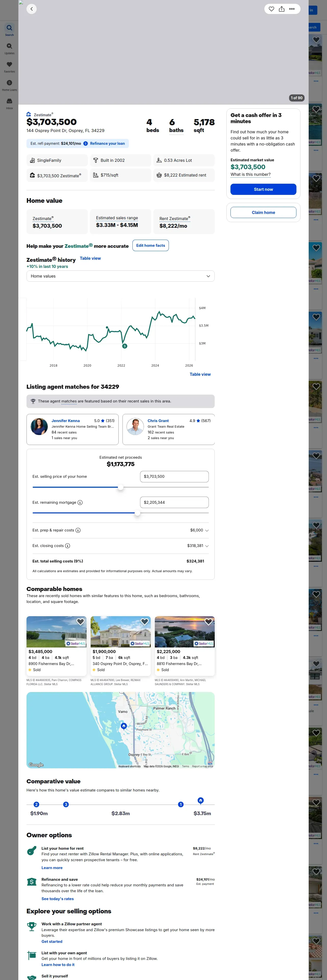Click the $715/sqft fact chip
Image resolution: width=327 pixels, height=980 pixels.
[x=120, y=175]
